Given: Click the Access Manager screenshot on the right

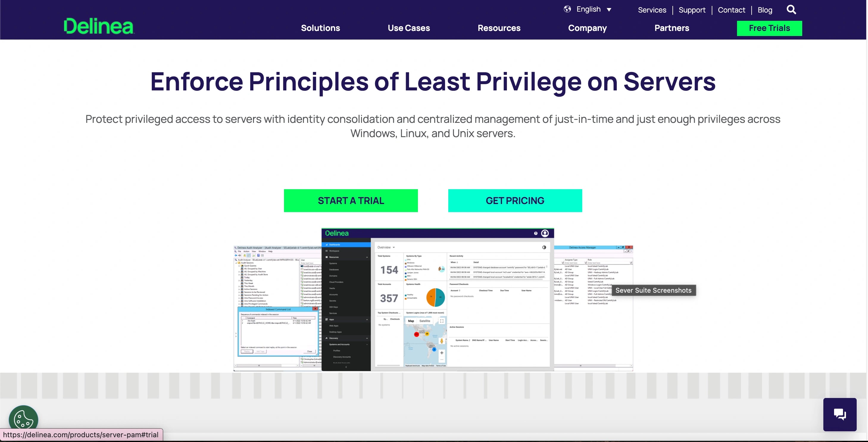Looking at the screenshot, I should coord(593,308).
